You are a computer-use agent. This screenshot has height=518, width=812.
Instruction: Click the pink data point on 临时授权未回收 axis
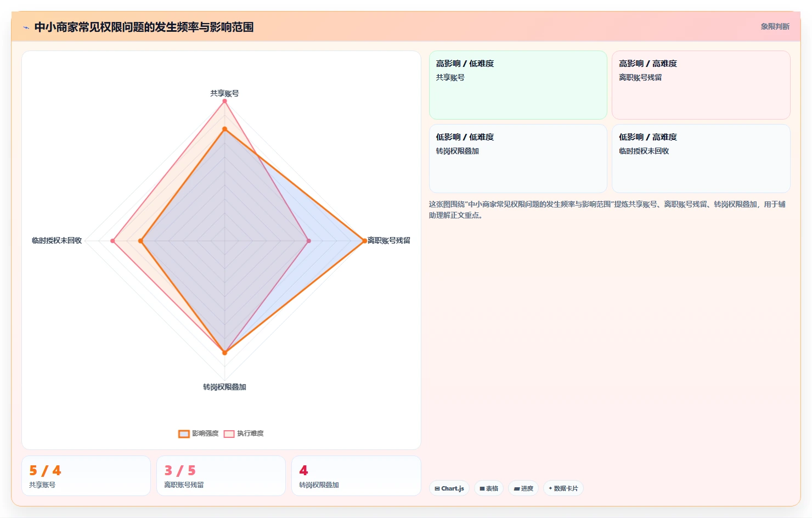click(112, 241)
